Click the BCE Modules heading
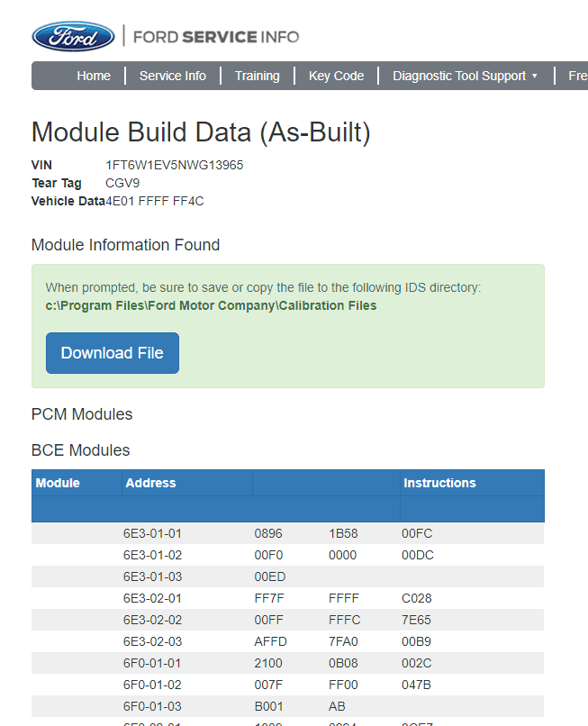Image resolution: width=588 pixels, height=726 pixels. pyautogui.click(x=80, y=450)
